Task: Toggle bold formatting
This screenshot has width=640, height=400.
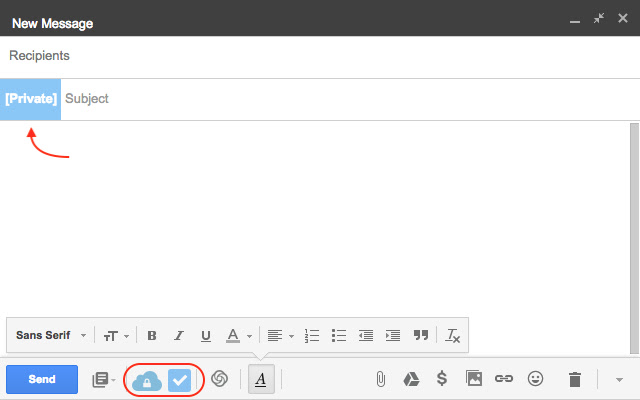Action: [152, 336]
